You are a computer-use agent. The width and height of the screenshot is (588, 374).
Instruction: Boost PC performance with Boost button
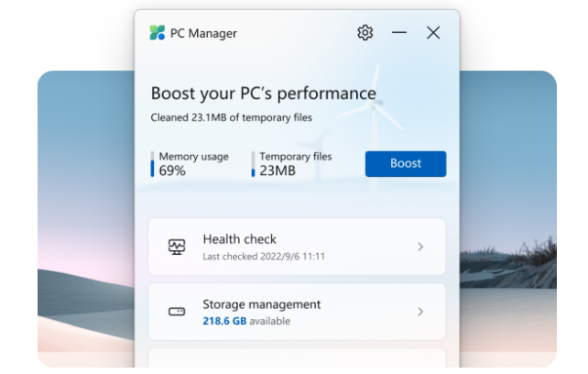pos(406,164)
